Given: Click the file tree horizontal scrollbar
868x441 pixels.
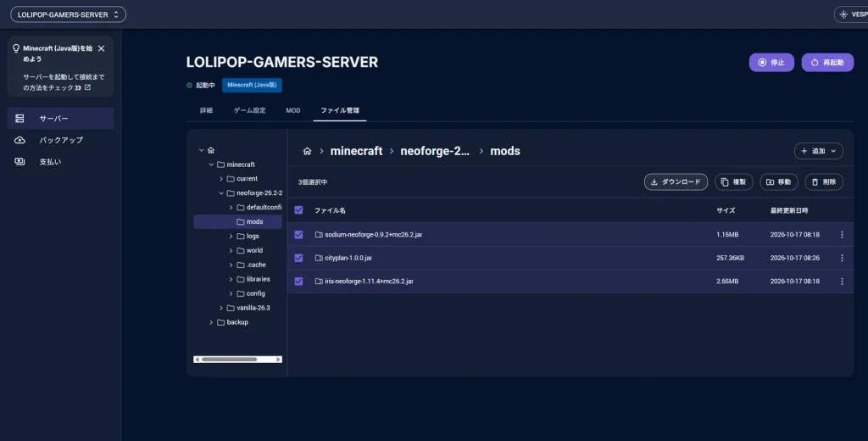Looking at the screenshot, I should 229,360.
